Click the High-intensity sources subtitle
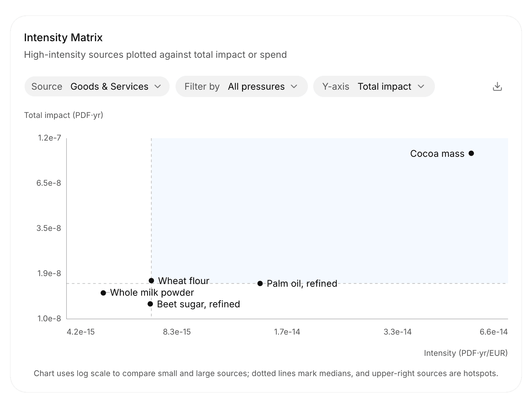 [155, 54]
